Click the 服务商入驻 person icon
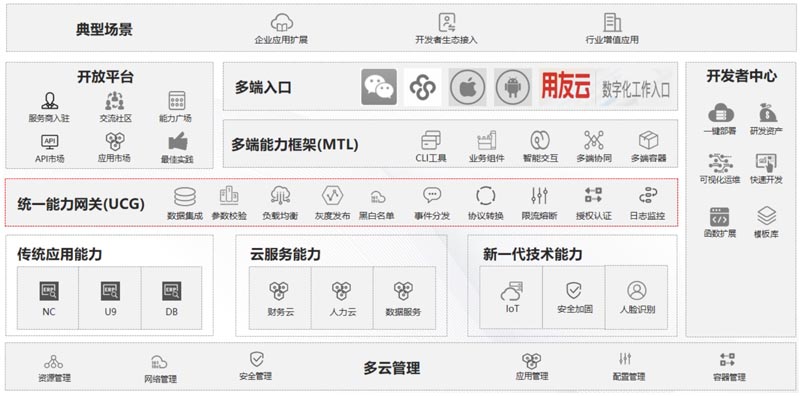The image size is (800, 396). pos(49,101)
